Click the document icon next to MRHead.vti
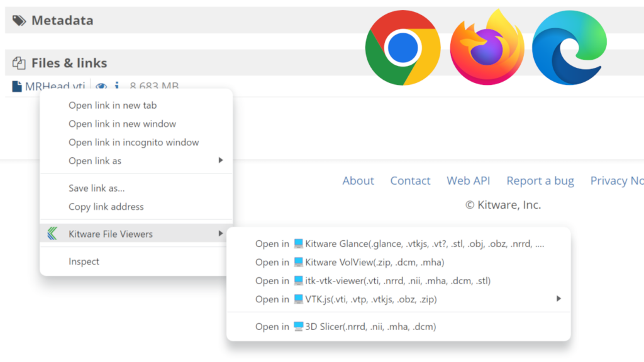 (15, 84)
